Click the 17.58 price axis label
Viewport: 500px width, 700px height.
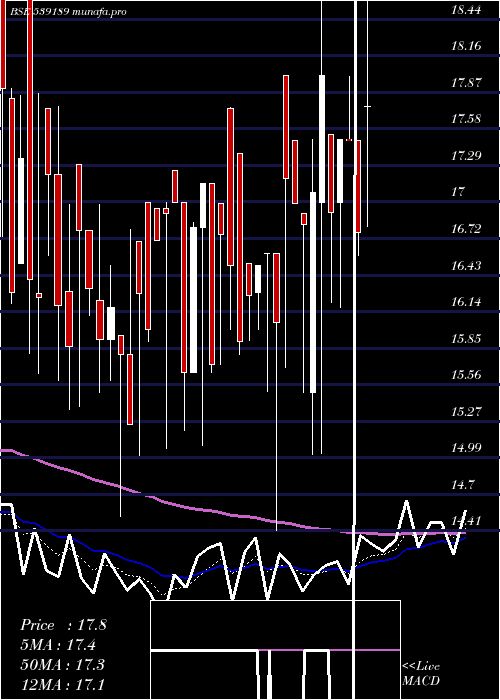(466, 119)
